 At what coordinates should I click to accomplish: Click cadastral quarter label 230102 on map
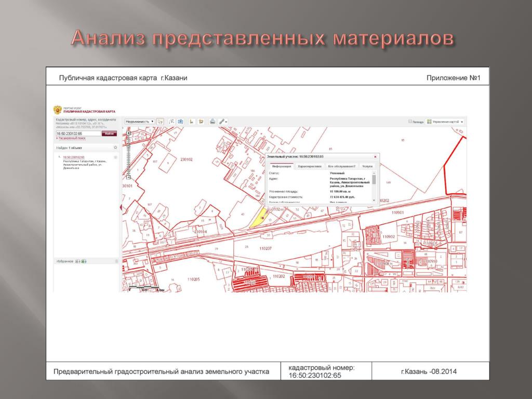click(x=187, y=159)
